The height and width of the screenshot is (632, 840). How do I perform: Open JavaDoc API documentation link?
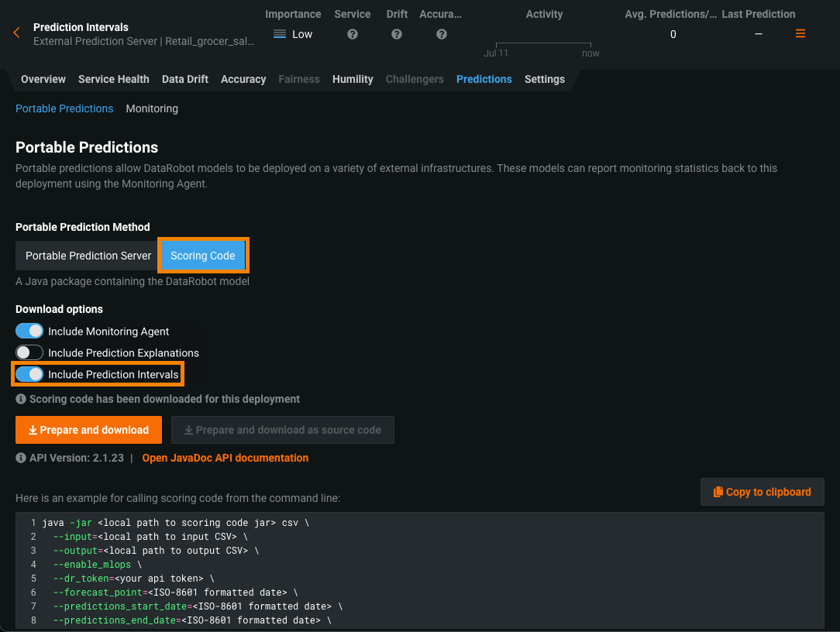tap(225, 458)
